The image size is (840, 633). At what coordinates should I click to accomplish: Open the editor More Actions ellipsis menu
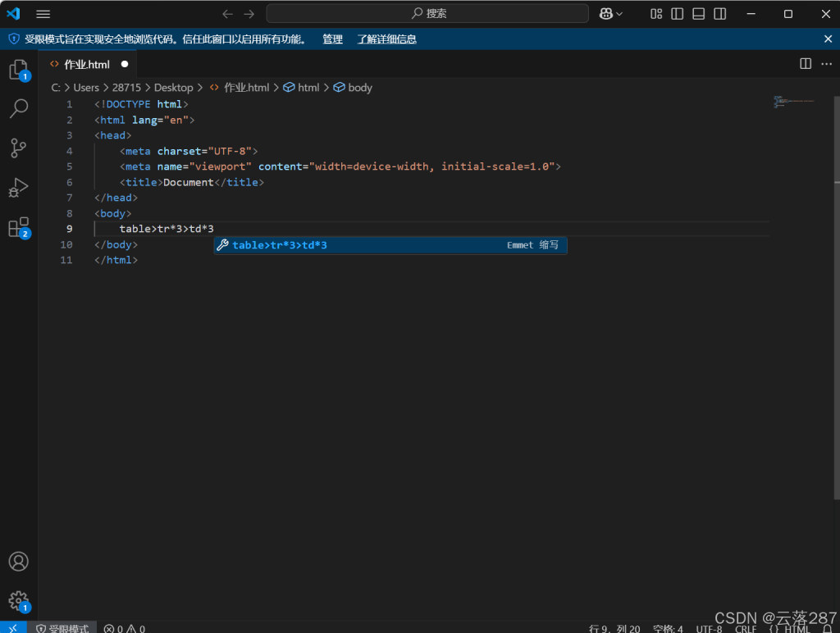[x=826, y=64]
